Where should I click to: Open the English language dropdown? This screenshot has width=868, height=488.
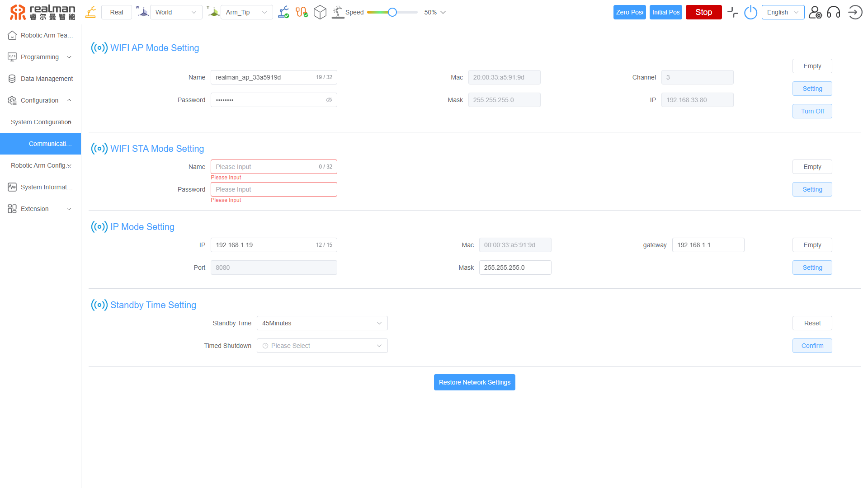coord(783,12)
